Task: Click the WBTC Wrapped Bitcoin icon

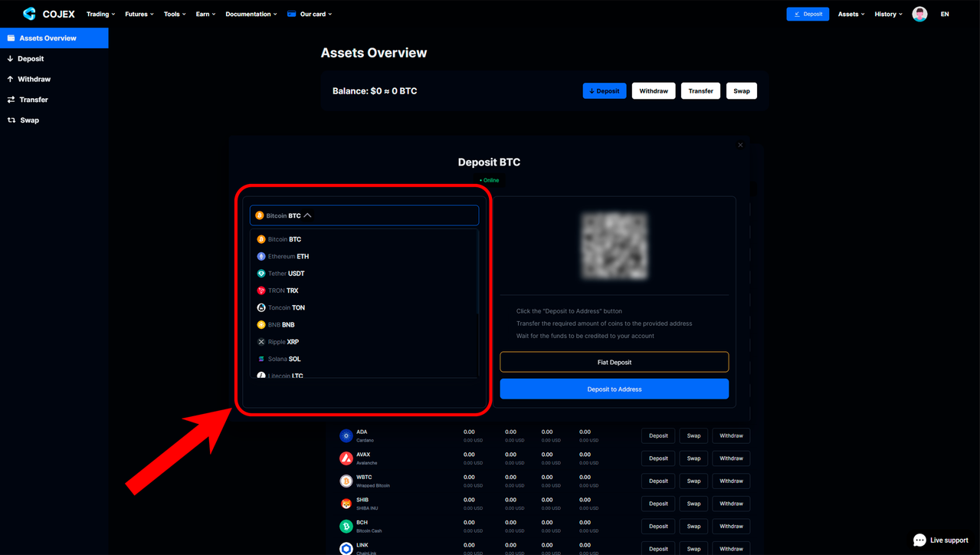Action: coord(346,481)
